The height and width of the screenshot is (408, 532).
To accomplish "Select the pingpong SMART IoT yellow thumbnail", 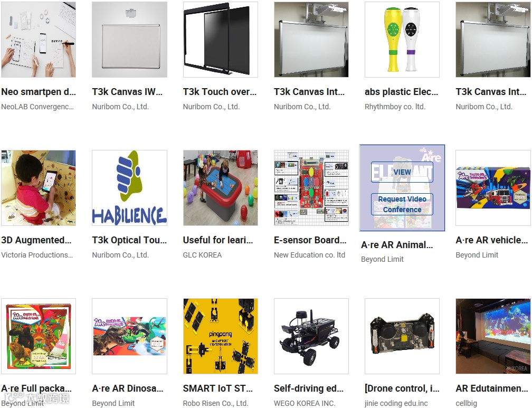I will (220, 336).
